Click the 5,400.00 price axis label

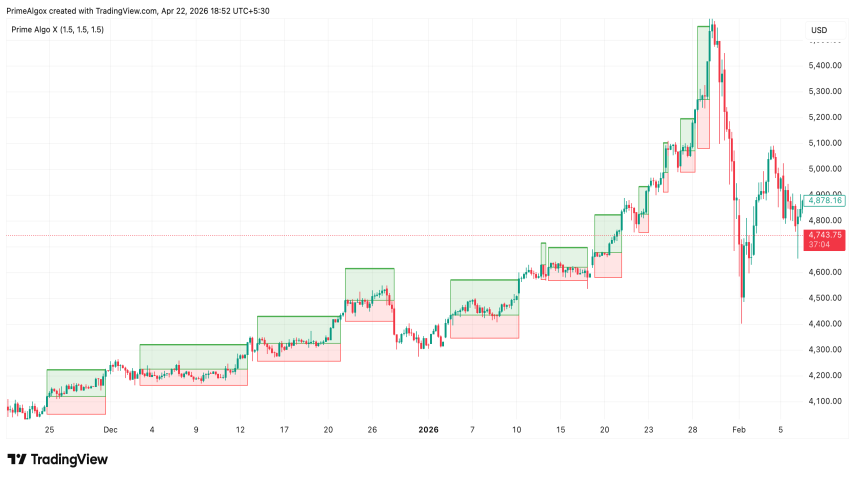coord(823,66)
